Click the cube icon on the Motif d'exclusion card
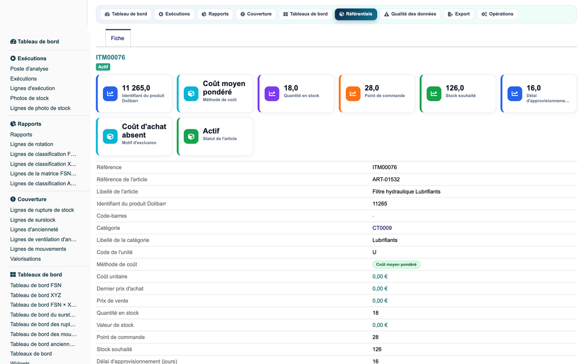The image size is (588, 364). (110, 136)
